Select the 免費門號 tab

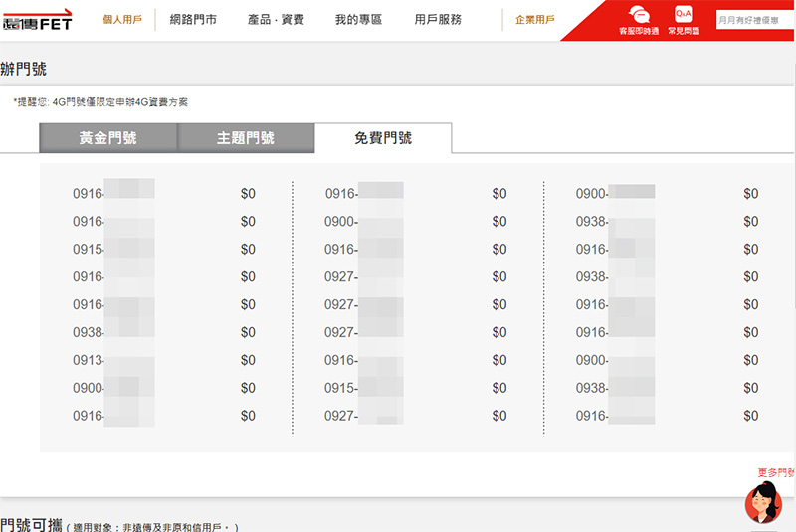[383, 138]
